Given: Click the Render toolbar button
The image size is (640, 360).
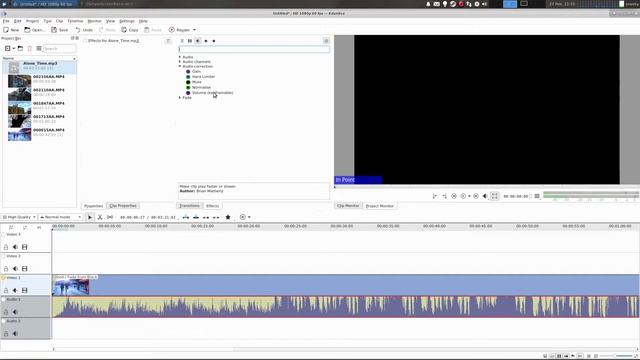Looking at the screenshot, I should tap(179, 30).
